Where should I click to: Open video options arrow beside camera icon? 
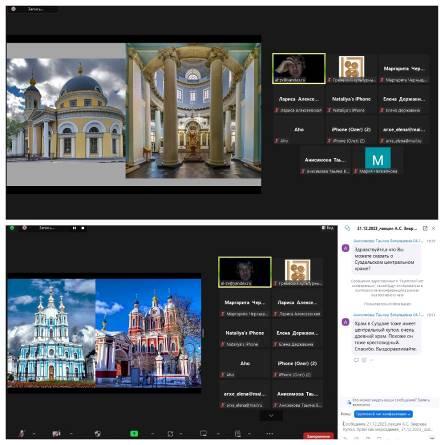tap(71, 434)
